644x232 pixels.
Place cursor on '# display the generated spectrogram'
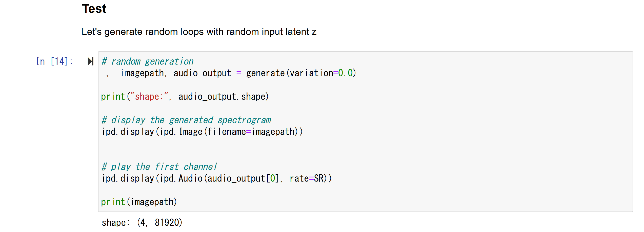click(x=186, y=120)
